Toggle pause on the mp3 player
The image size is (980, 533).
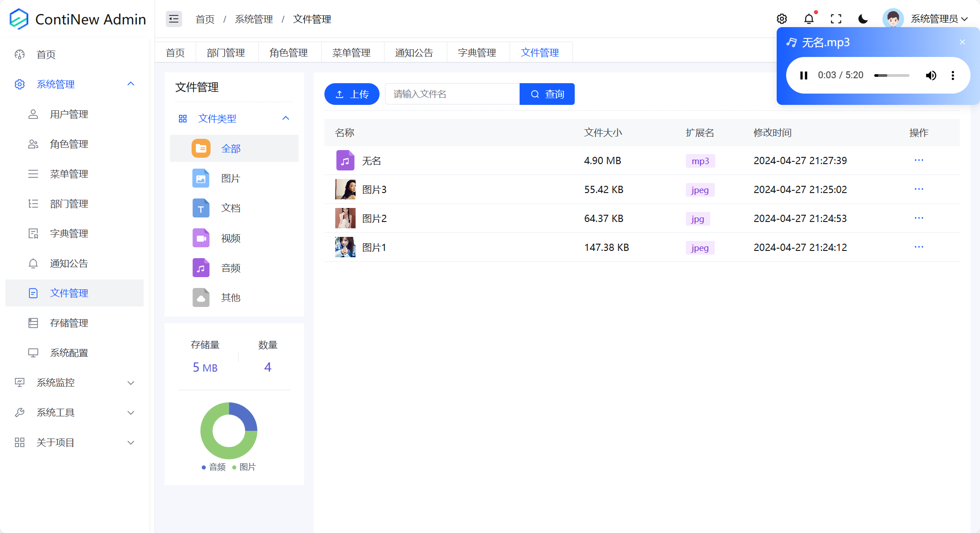pos(803,74)
